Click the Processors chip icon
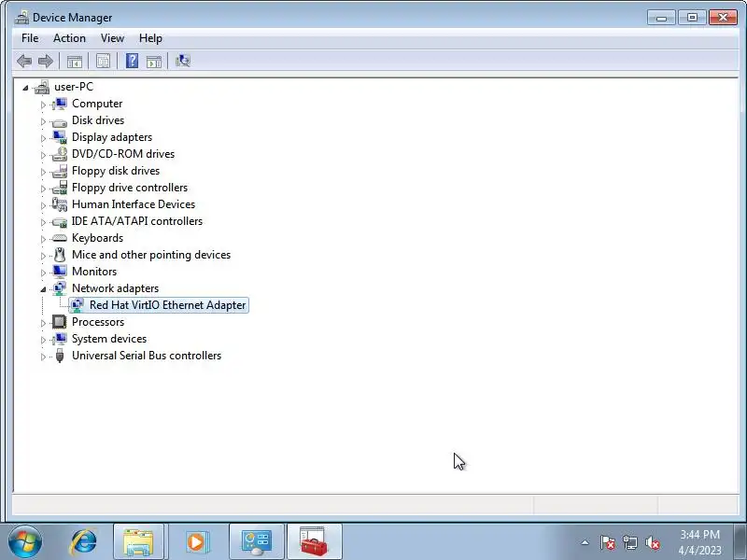 coord(60,322)
